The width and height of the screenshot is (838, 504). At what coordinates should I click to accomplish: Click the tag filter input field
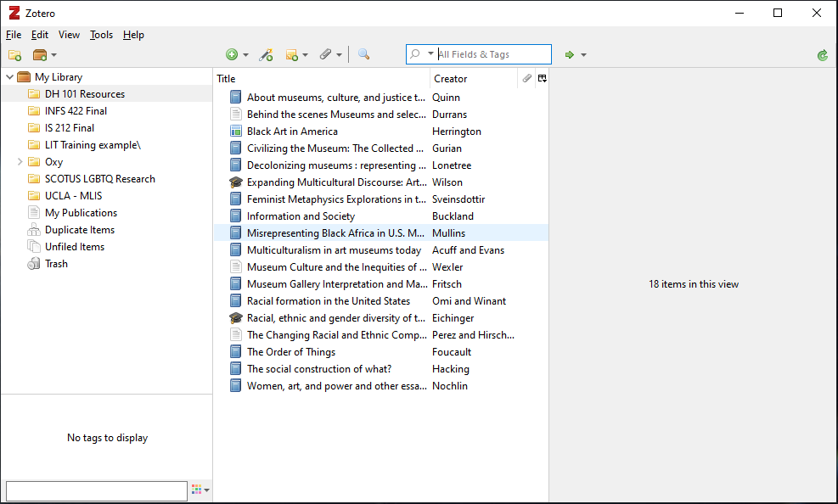[97, 490]
